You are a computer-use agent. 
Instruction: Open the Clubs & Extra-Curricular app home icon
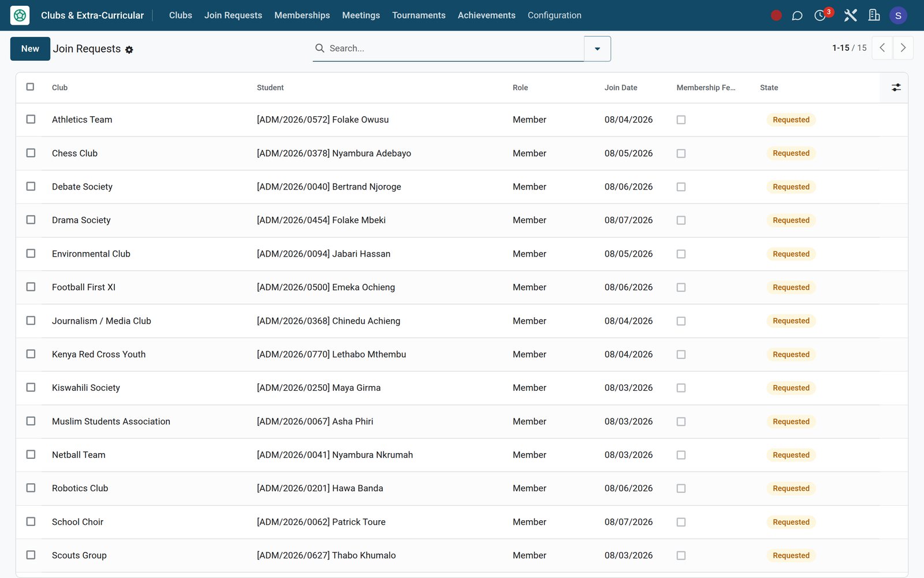pos(20,15)
